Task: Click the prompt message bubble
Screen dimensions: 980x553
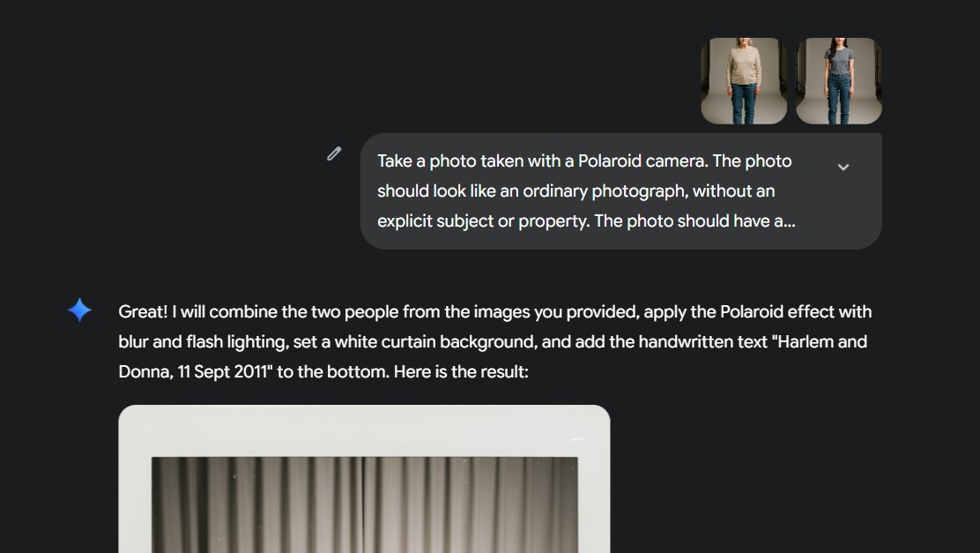Action: click(617, 191)
